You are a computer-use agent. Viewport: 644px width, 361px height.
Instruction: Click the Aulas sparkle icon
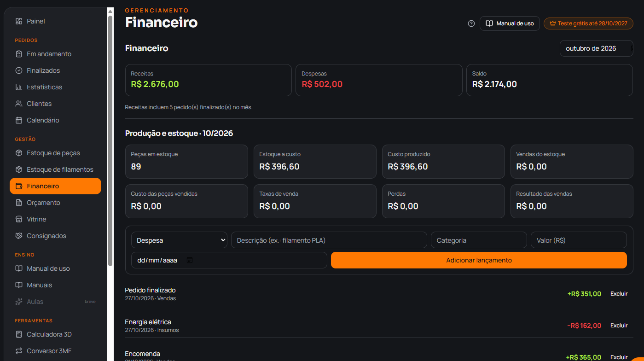pyautogui.click(x=19, y=302)
